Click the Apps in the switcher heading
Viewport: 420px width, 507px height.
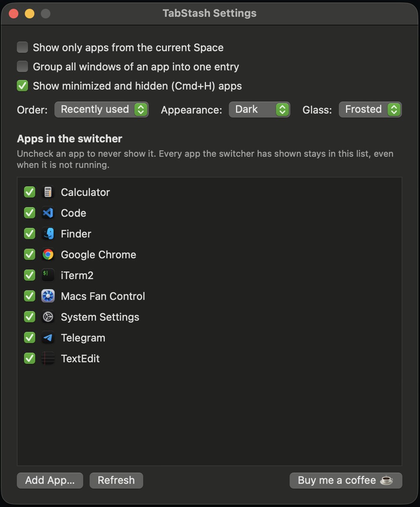69,139
